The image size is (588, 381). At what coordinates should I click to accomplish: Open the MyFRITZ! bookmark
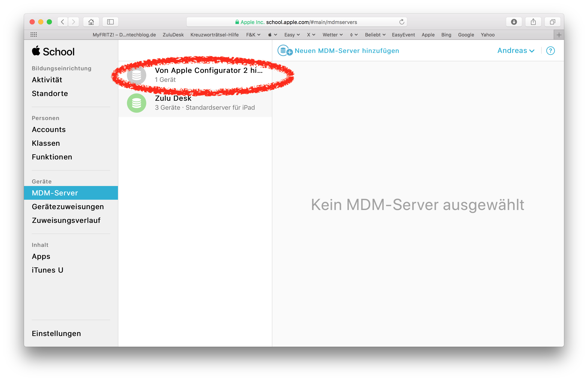[124, 35]
